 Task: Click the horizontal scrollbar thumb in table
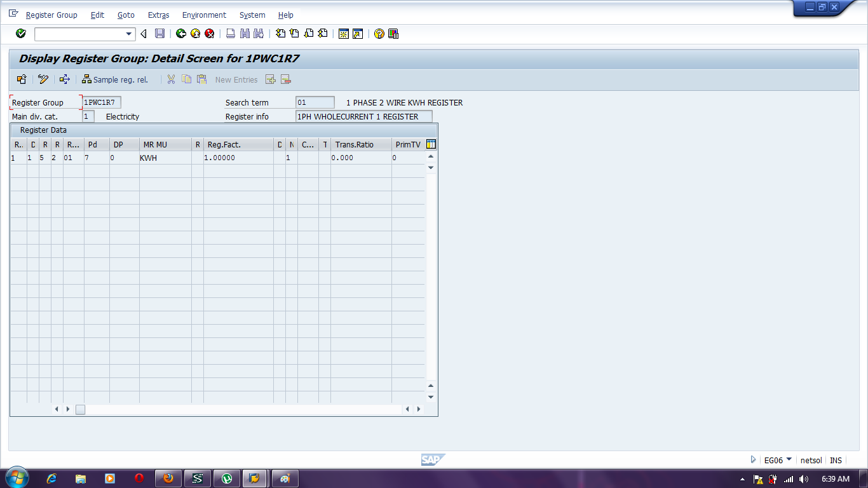(x=80, y=409)
